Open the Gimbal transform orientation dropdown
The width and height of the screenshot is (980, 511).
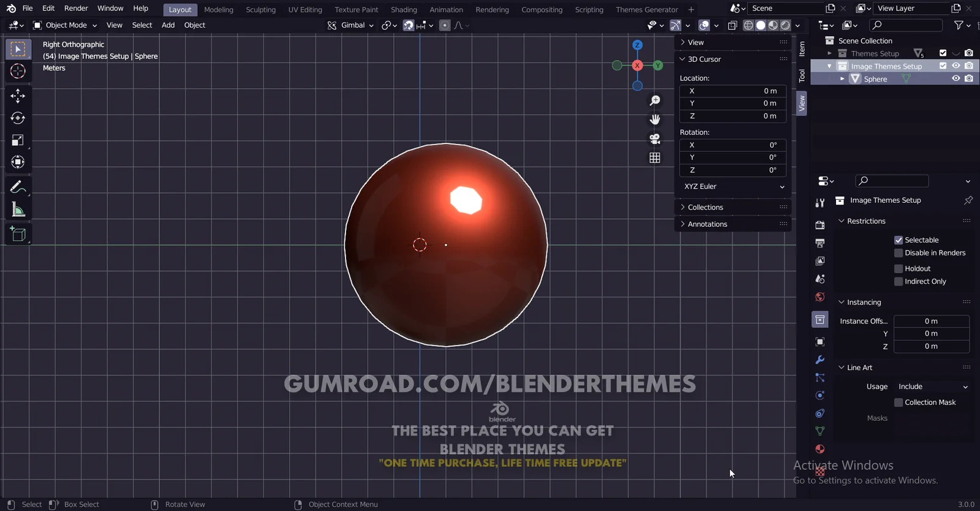coord(350,26)
